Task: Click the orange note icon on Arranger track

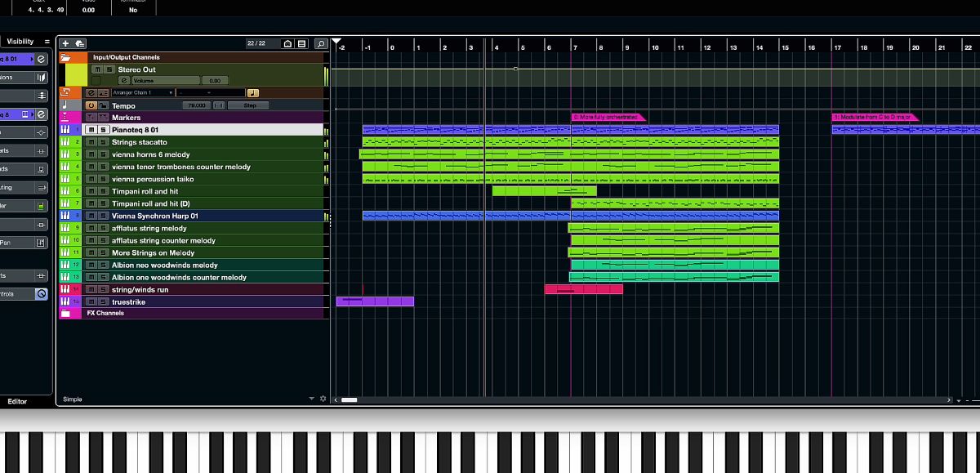Action: coord(252,93)
